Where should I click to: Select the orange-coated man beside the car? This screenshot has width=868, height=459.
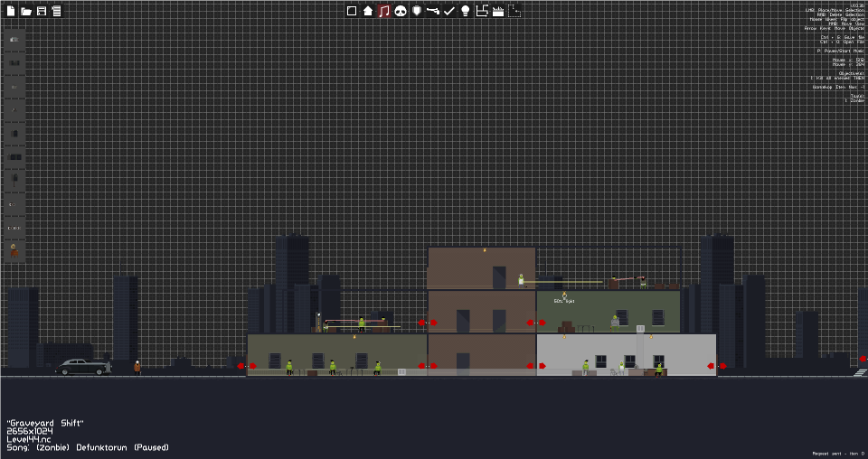coord(137,368)
